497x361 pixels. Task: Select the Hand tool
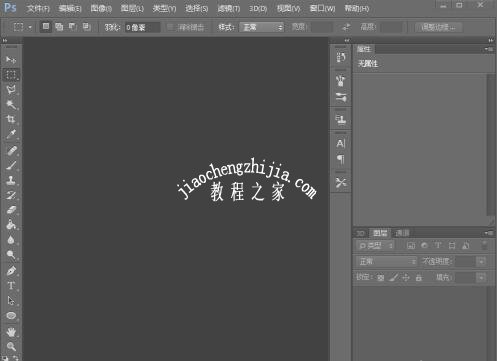[11, 332]
